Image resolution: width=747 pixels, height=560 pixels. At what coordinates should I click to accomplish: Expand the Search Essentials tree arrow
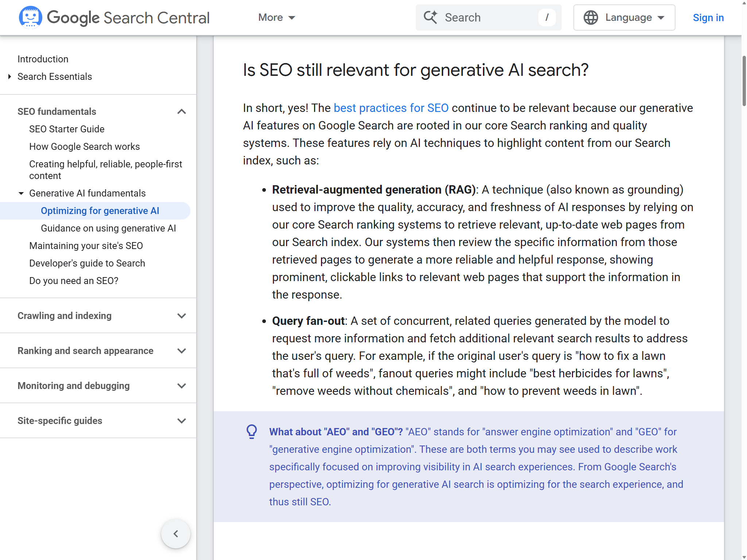tap(9, 77)
